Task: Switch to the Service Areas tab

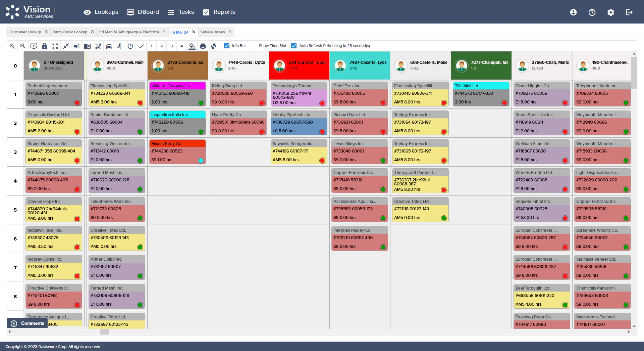Action: [x=212, y=32]
